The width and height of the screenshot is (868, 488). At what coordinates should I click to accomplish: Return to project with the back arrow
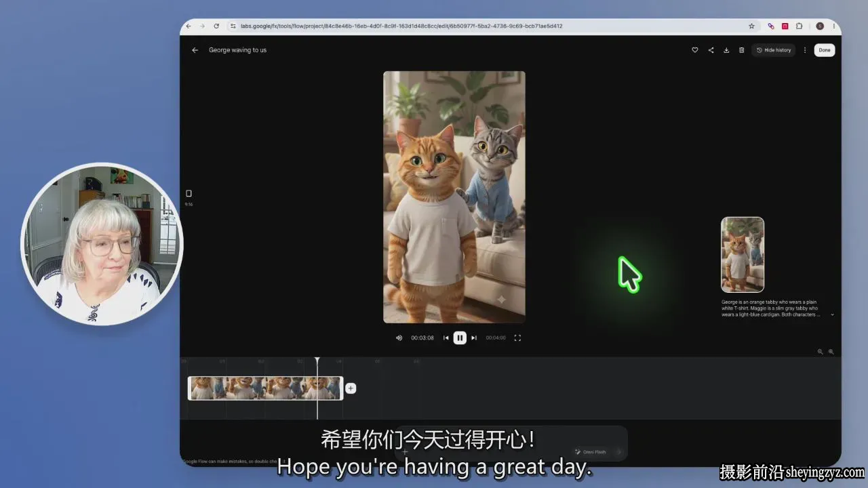(x=195, y=50)
